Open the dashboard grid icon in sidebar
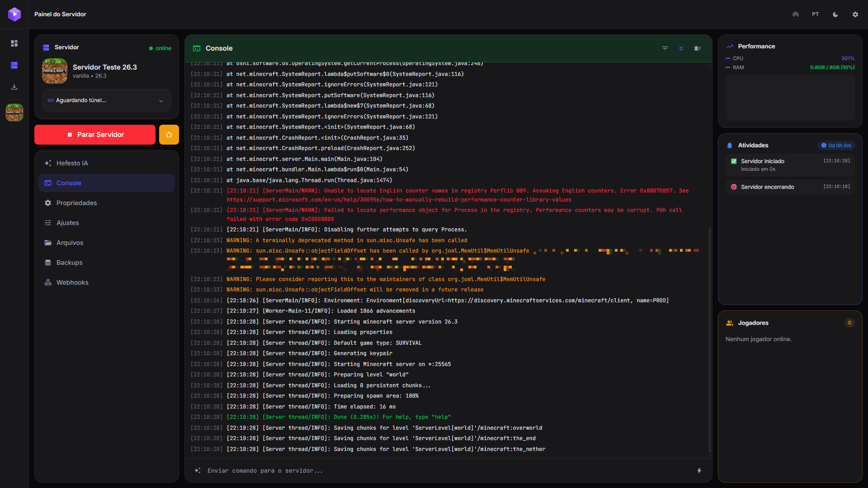868x488 pixels. 14,43
